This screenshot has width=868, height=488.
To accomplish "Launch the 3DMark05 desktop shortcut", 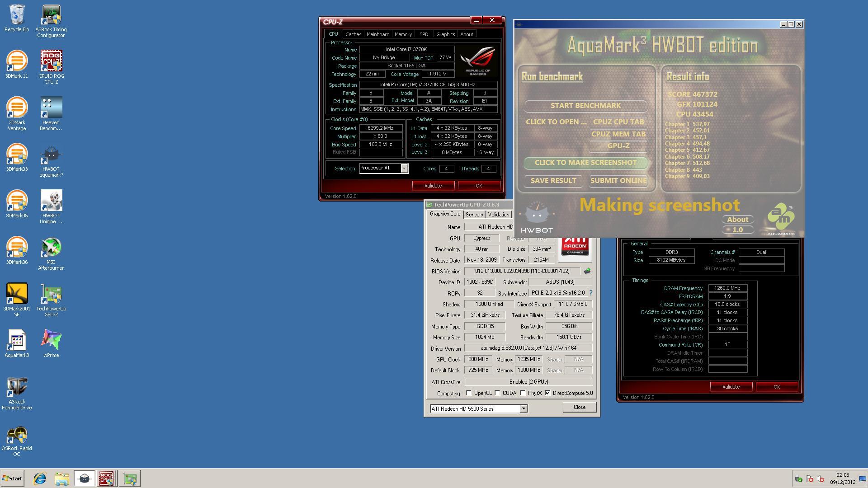I will (17, 204).
